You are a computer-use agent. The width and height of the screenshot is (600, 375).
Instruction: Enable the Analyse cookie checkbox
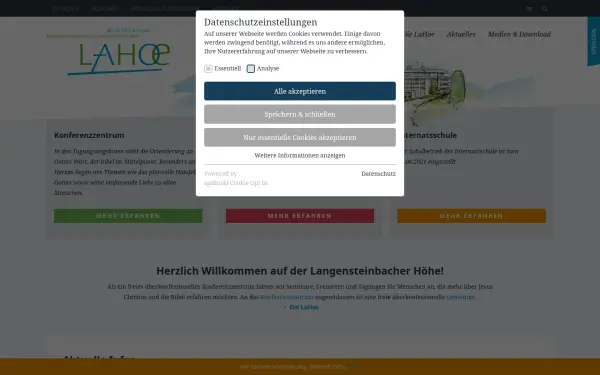pyautogui.click(x=251, y=68)
